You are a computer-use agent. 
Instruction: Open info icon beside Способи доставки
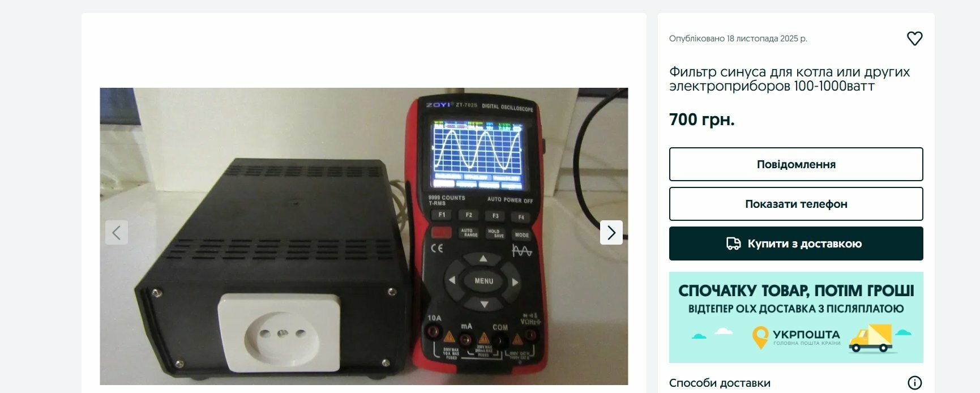(x=915, y=383)
